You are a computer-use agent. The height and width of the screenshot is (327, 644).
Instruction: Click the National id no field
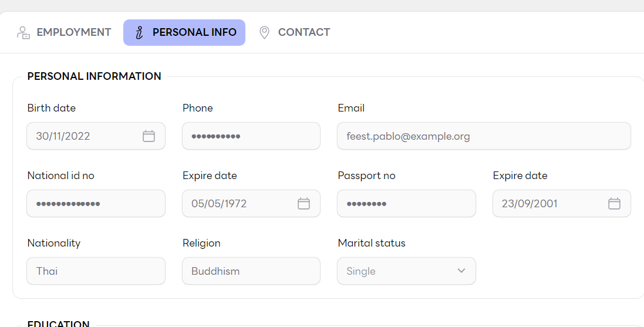[96, 203]
